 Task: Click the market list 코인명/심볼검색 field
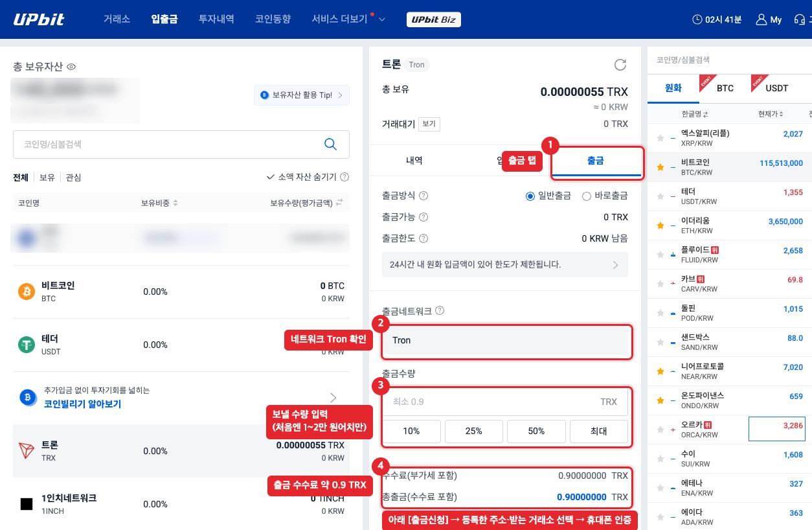[x=730, y=60]
